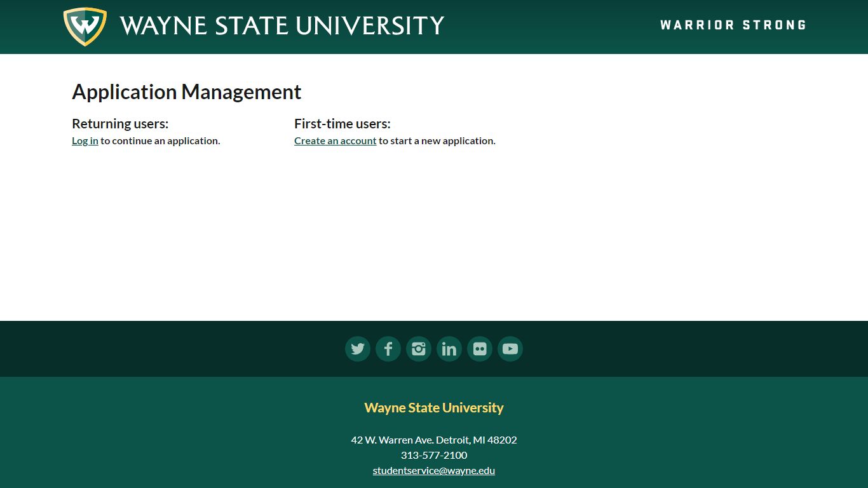Open Create an account link
This screenshot has height=488, width=868.
[x=335, y=140]
